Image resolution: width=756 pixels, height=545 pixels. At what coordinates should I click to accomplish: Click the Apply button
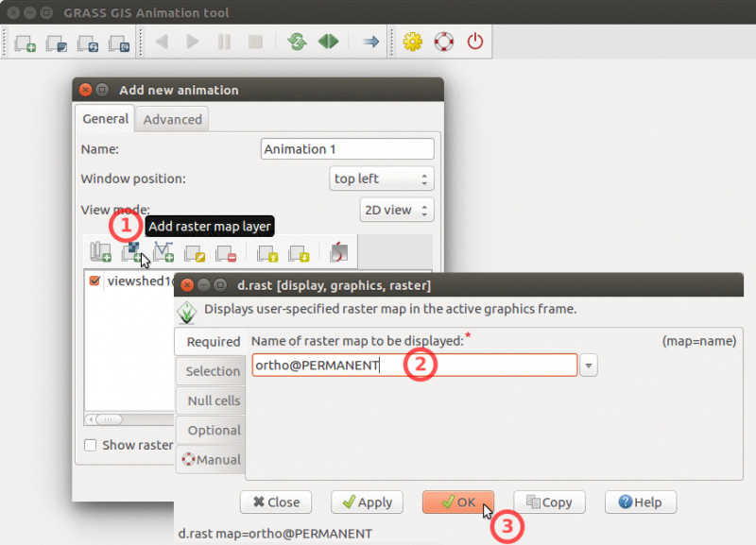(368, 502)
